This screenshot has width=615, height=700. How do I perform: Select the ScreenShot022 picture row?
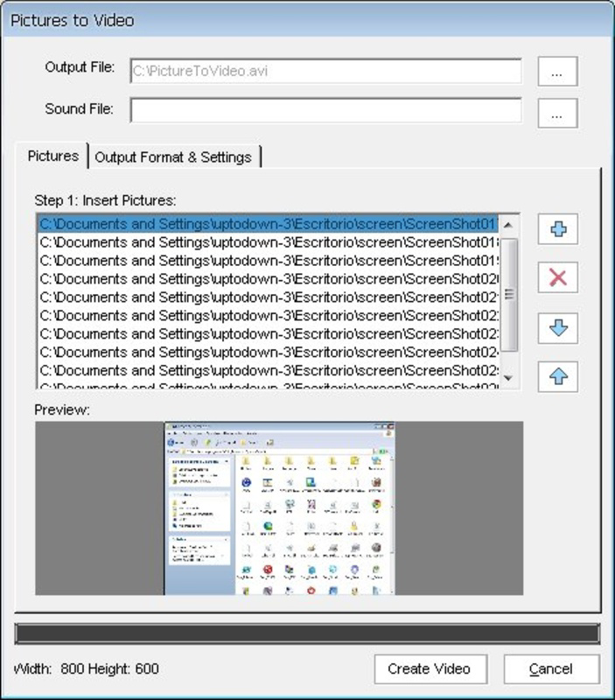pyautogui.click(x=269, y=315)
